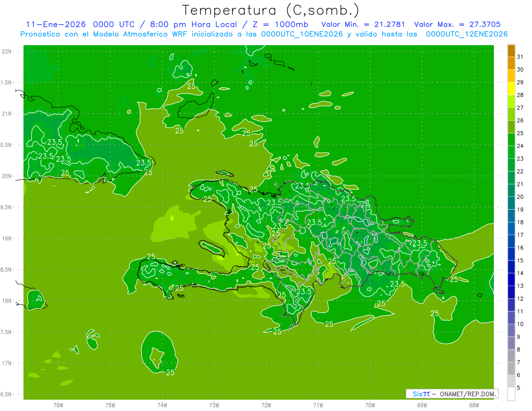Click the legend value "27"

pos(520,108)
